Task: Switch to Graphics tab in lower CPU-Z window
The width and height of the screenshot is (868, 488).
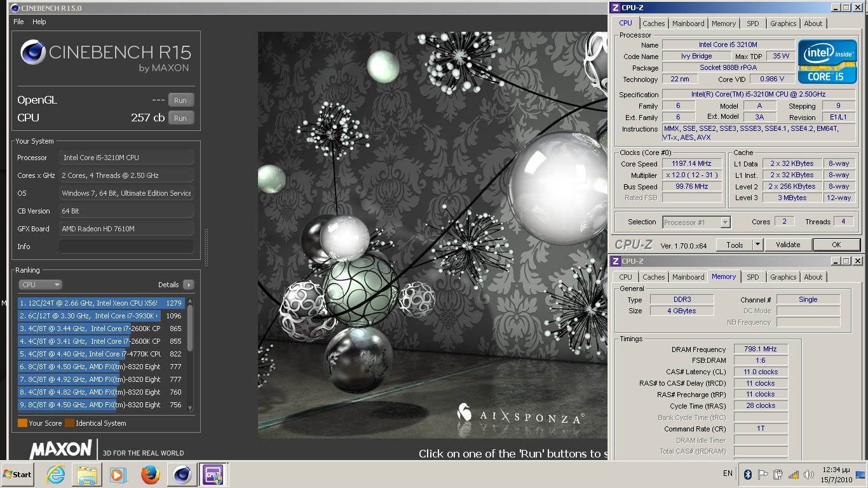Action: [x=783, y=277]
